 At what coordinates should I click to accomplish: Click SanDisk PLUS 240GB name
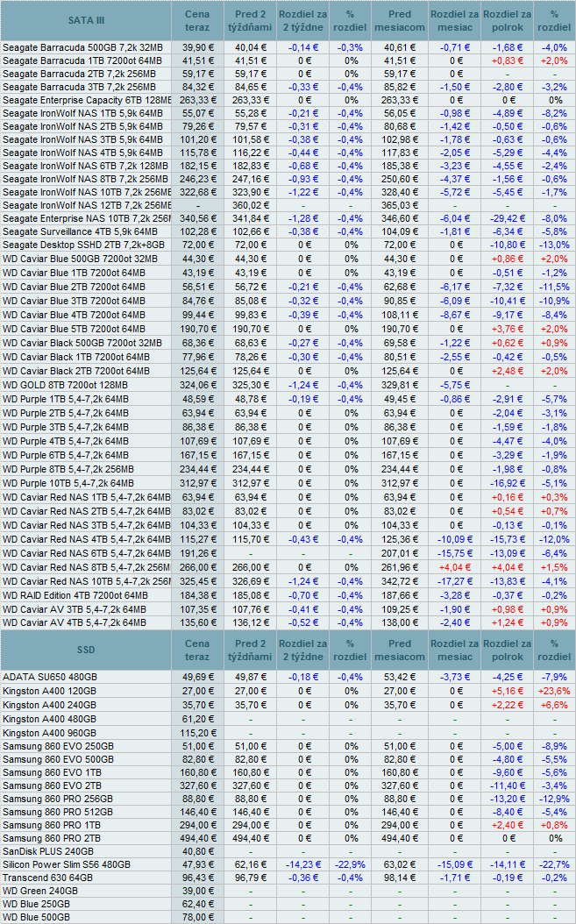coord(48,851)
